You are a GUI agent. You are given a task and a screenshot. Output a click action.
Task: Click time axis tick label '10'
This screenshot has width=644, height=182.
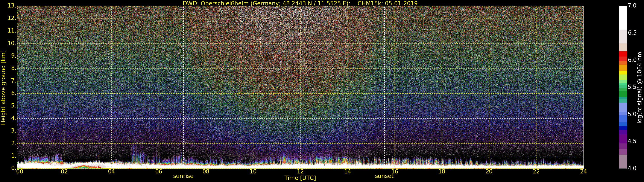(x=253, y=172)
